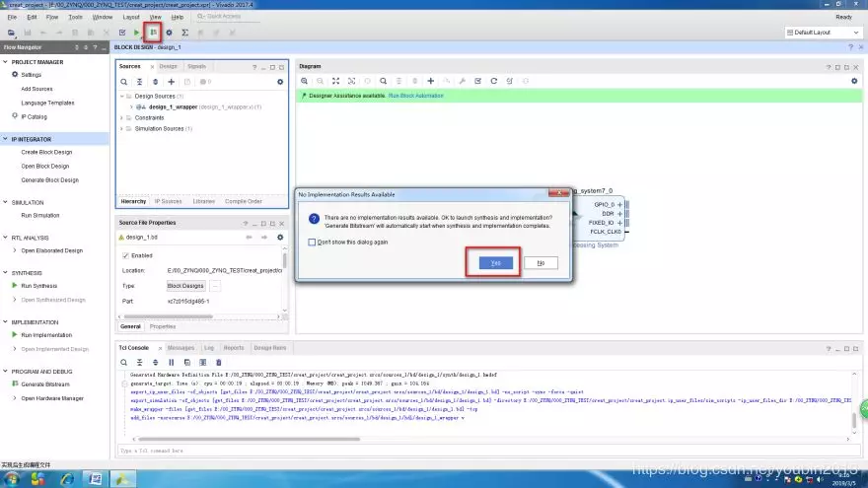
Task: Collapse SYNTHESIS section
Action: point(6,273)
